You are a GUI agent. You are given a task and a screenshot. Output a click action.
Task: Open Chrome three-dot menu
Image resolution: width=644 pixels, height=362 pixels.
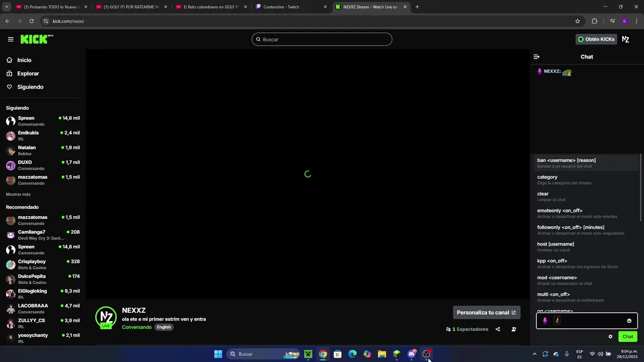coord(637,21)
